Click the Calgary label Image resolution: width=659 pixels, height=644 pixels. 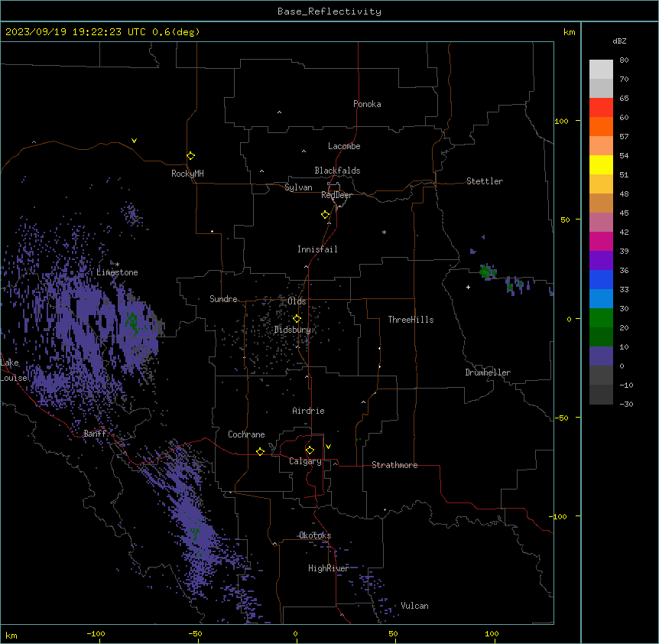pyautogui.click(x=305, y=461)
